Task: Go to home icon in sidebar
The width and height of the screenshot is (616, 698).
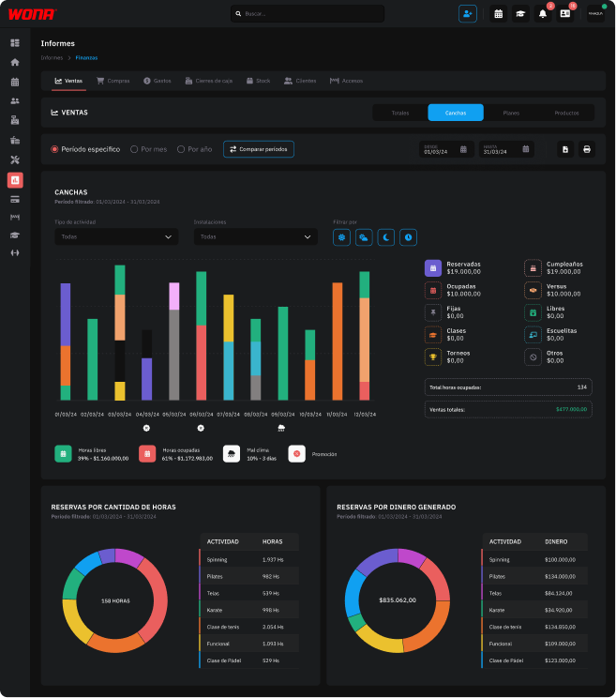Action: tap(15, 62)
